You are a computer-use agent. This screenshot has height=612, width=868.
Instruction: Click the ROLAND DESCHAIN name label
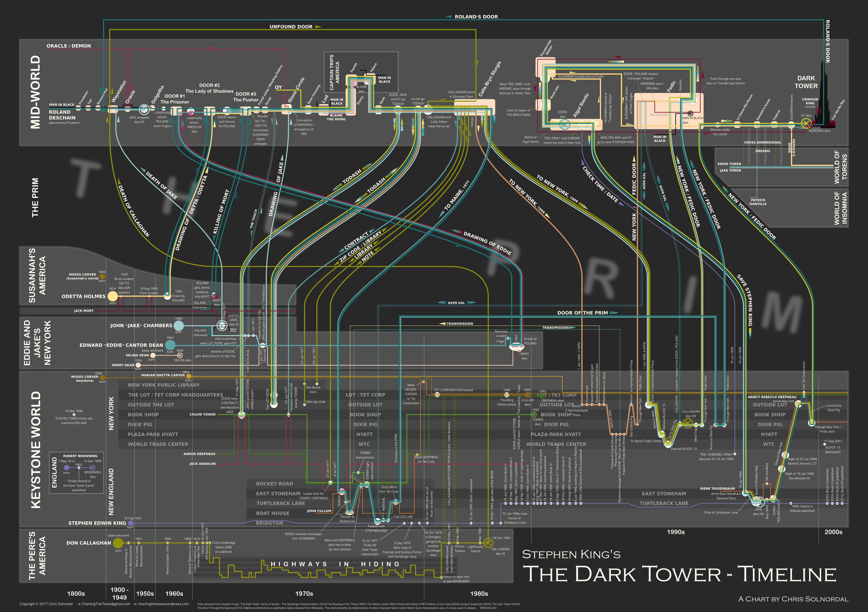62,115
